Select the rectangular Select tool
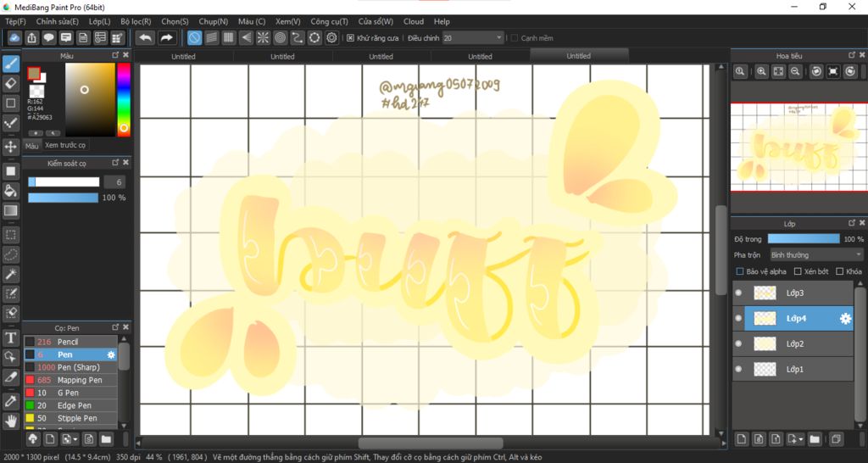Image resolution: width=868 pixels, height=463 pixels. point(10,236)
